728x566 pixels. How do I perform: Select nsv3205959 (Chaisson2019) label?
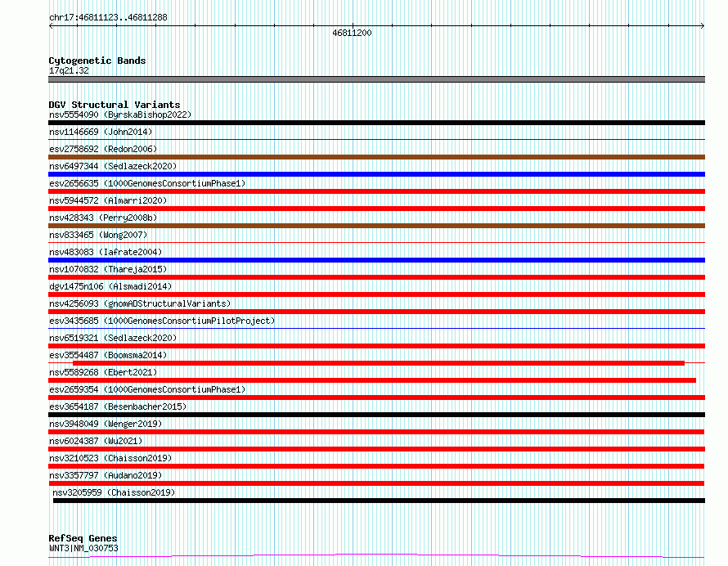pyautogui.click(x=114, y=492)
